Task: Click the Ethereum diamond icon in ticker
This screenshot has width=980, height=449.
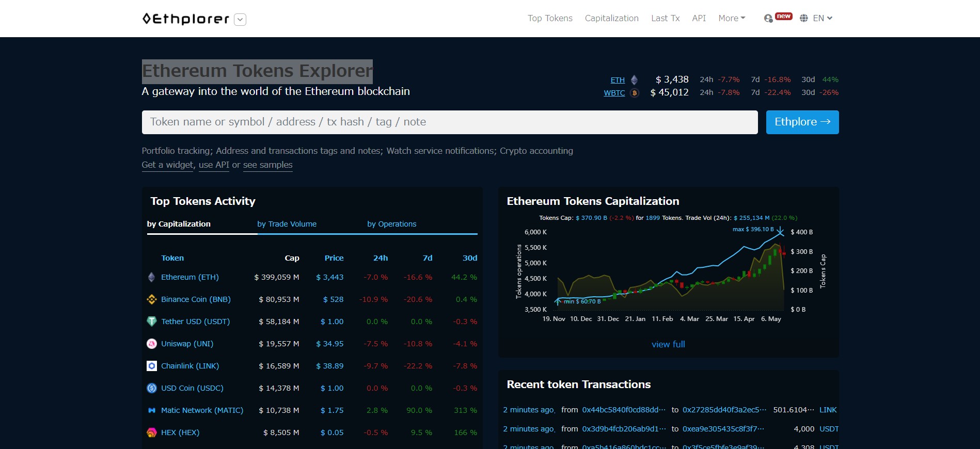Action: [x=635, y=80]
